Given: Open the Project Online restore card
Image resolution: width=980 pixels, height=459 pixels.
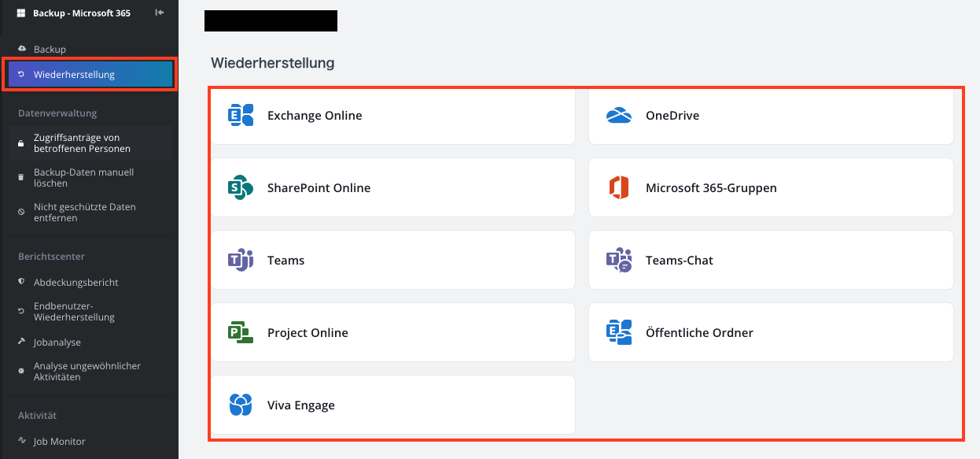Looking at the screenshot, I should (393, 333).
